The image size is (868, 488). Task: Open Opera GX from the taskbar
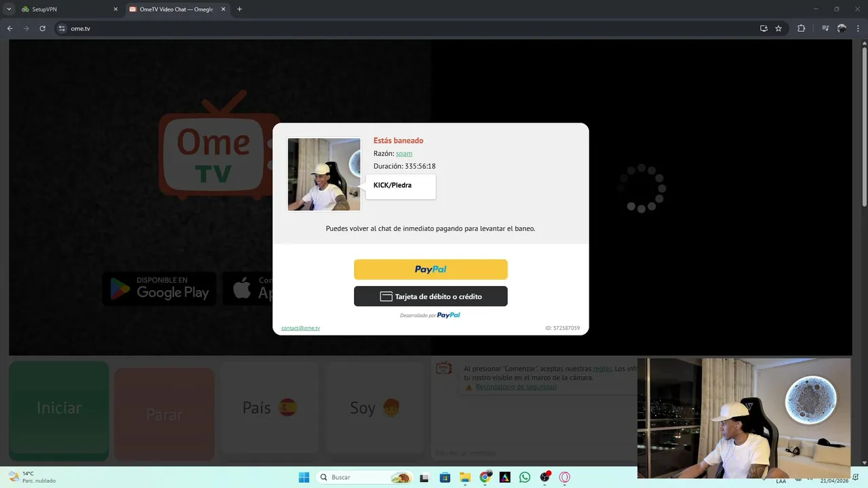pos(564,477)
